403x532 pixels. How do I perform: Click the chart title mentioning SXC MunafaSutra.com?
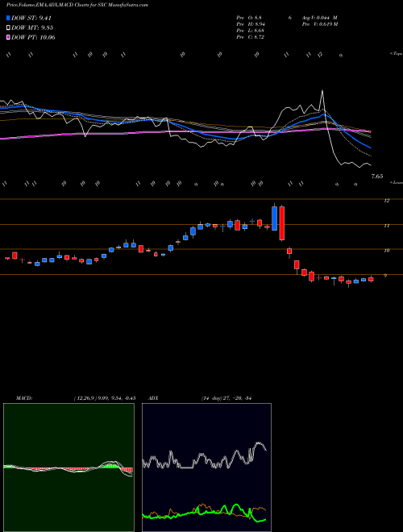tap(77, 6)
